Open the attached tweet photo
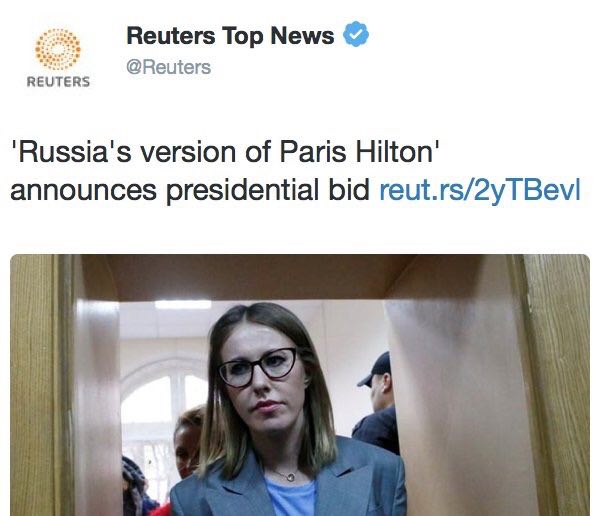The image size is (606, 516). (x=300, y=385)
